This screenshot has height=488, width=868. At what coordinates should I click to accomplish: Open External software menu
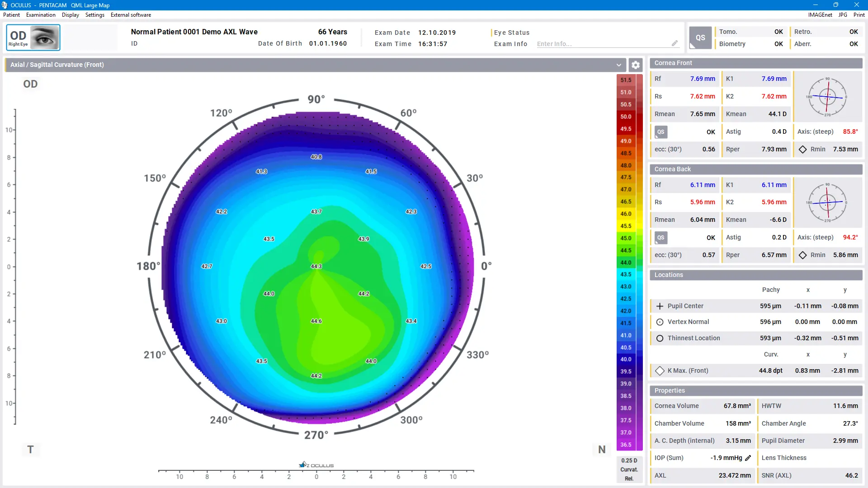131,15
